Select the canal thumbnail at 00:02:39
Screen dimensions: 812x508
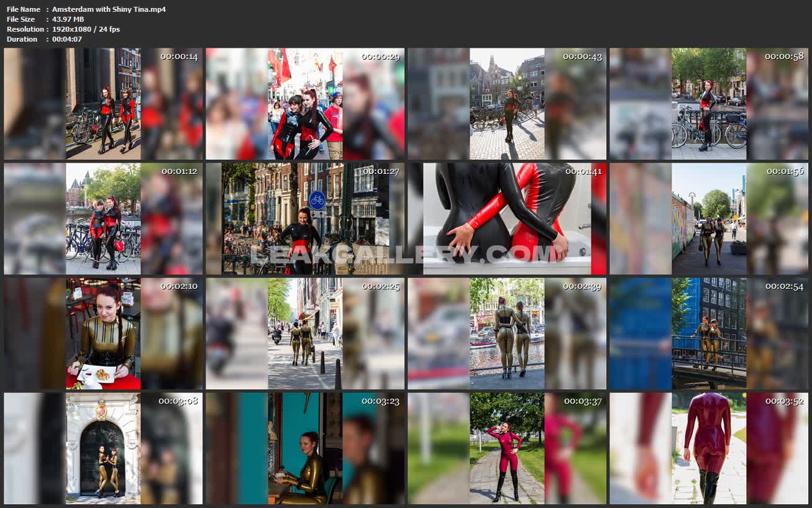click(507, 333)
